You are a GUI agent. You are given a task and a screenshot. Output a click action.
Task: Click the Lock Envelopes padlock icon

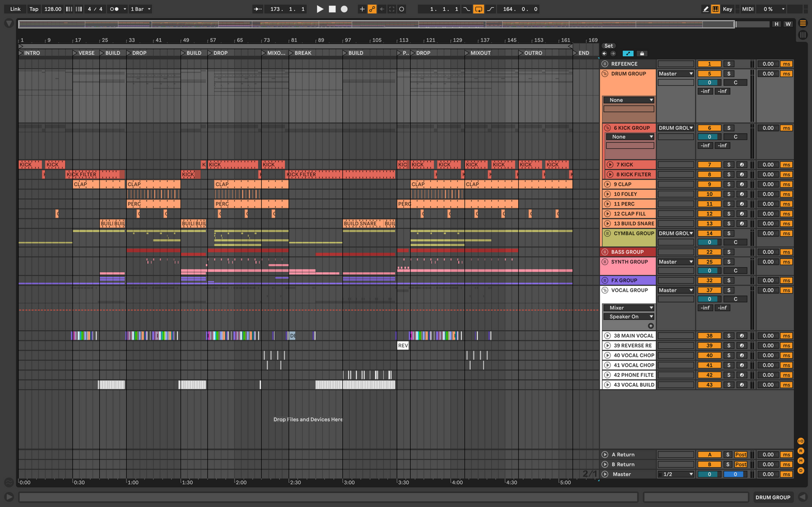click(x=642, y=53)
